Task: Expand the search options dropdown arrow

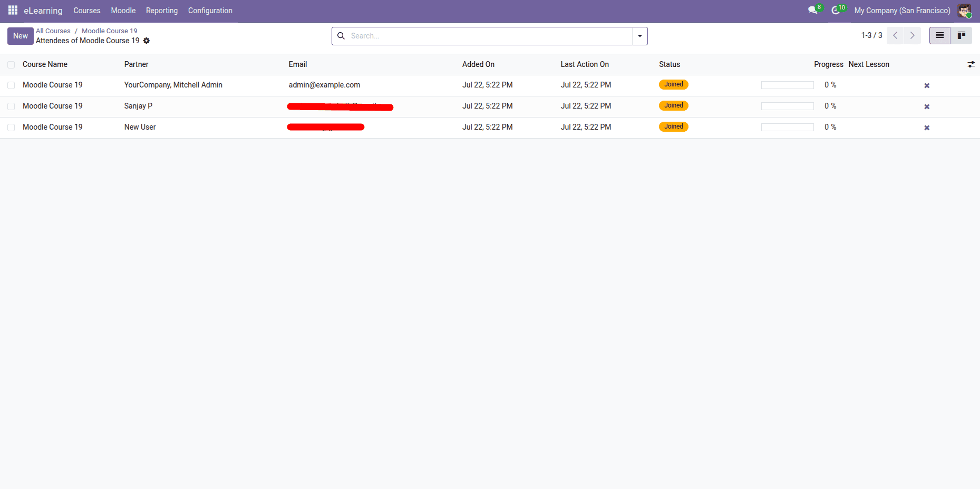Action: 640,36
